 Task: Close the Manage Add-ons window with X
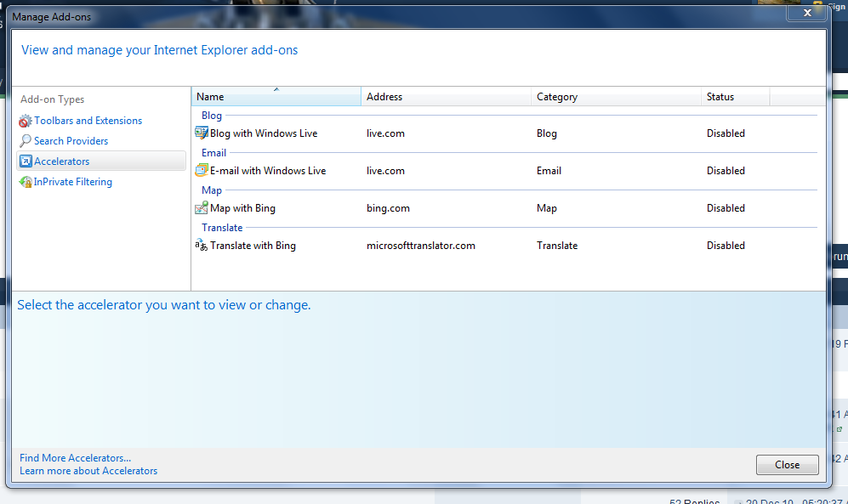[x=807, y=13]
